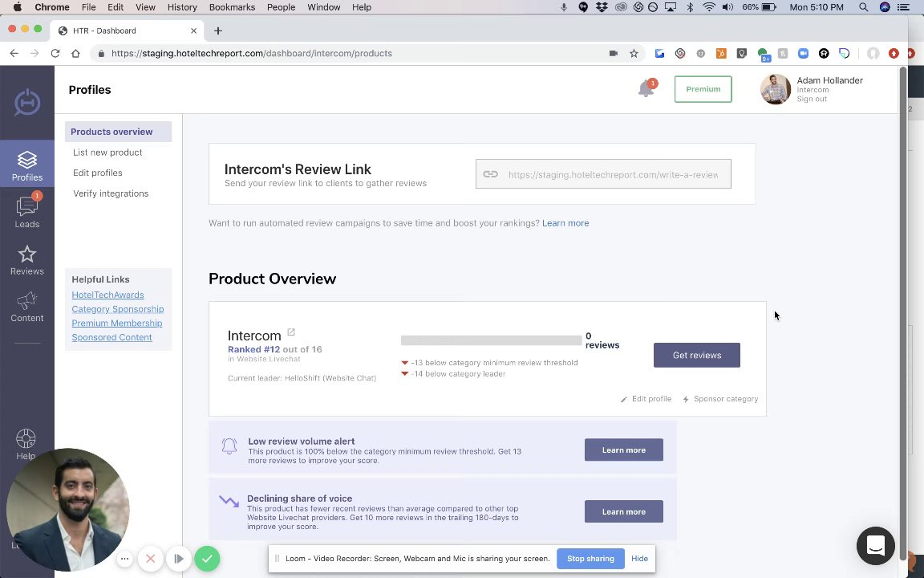The image size is (924, 578).
Task: Click Loom webcam bubble
Action: point(67,511)
